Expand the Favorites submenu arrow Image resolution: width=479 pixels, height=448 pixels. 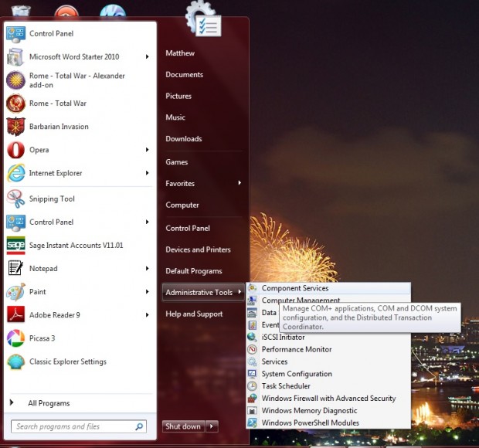click(x=239, y=183)
